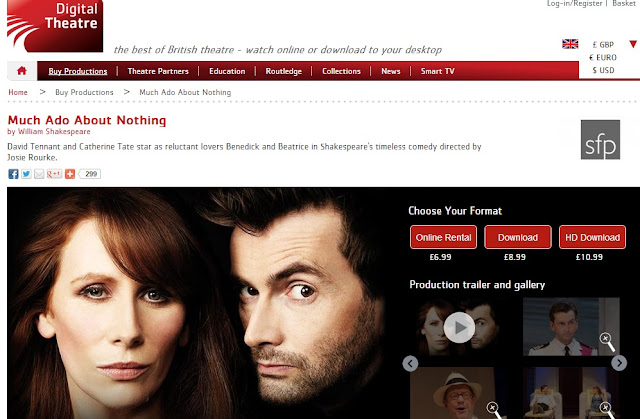Click the Digital Theatre logo
The width and height of the screenshot is (640, 419).
coord(55,26)
